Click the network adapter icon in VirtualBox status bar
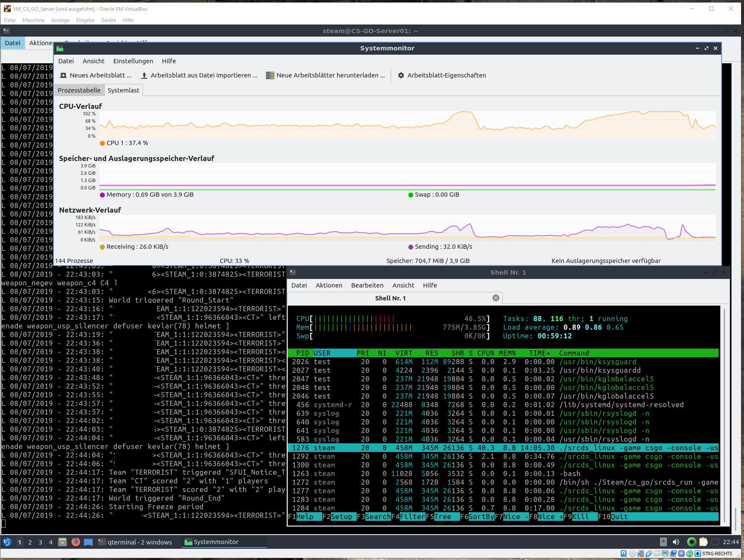The image size is (744, 560). (x=641, y=554)
